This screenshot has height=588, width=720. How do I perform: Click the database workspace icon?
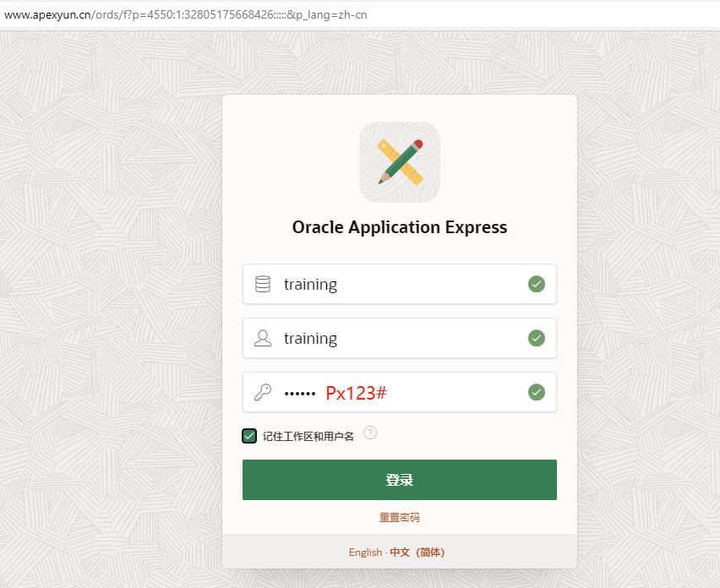point(263,284)
